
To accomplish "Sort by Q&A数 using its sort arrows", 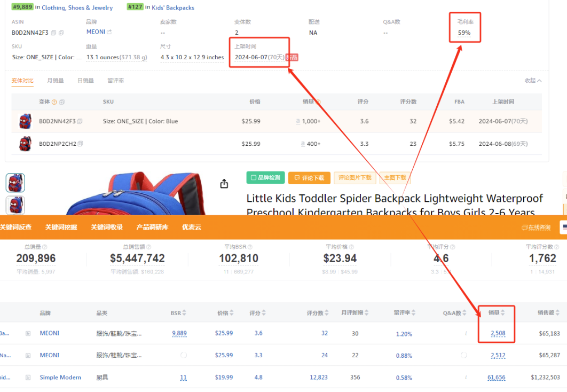I will point(464,313).
